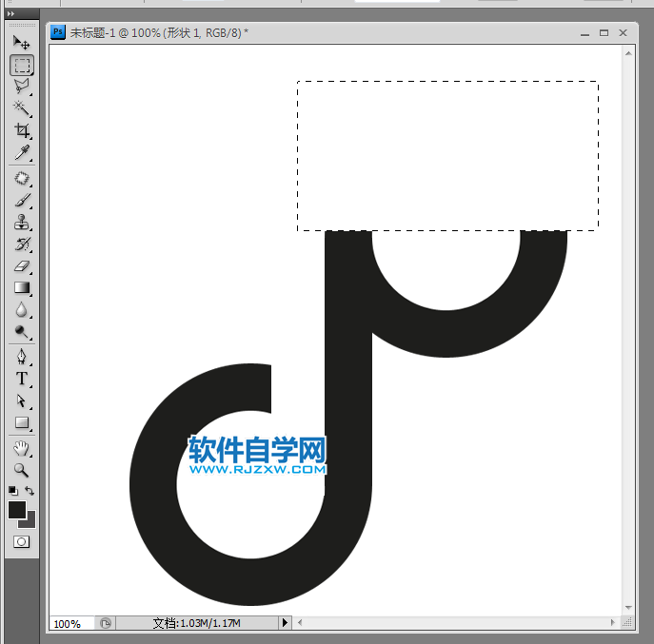Image resolution: width=654 pixels, height=644 pixels.
Task: Select the Rectangle shape tool
Action: tap(22, 422)
